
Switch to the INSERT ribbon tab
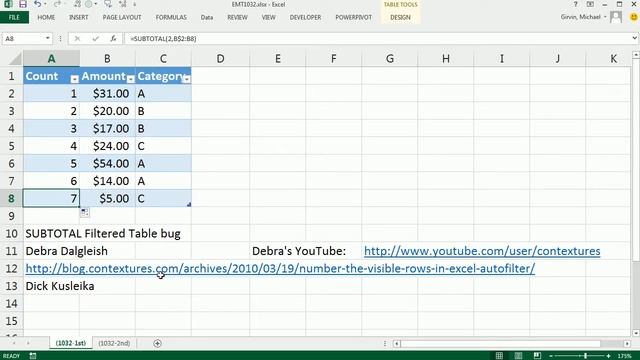point(78,18)
